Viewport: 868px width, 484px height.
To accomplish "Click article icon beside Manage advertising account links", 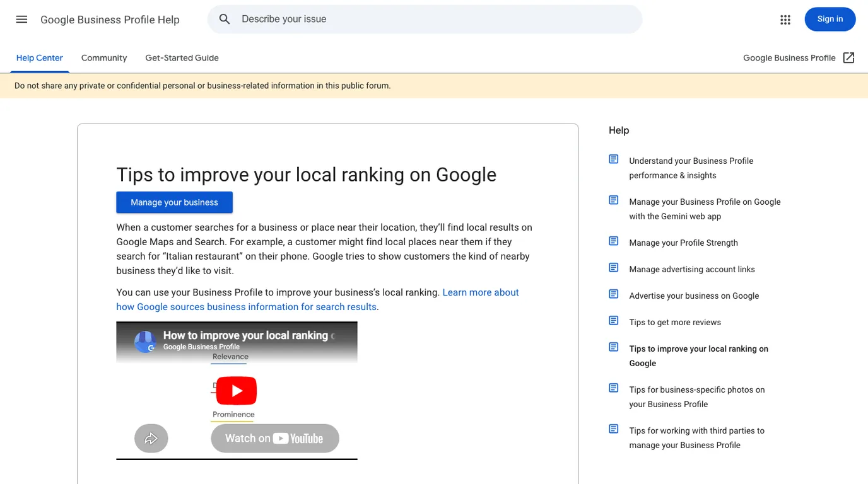I will [x=614, y=268].
